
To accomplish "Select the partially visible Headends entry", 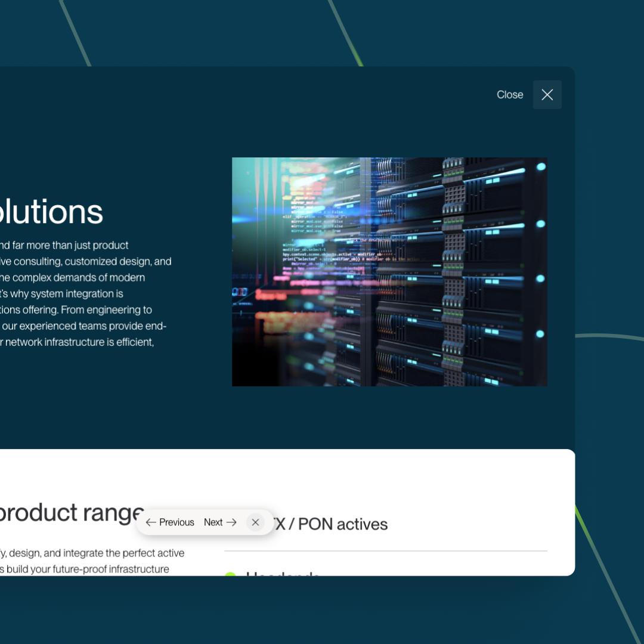I will coord(283,573).
